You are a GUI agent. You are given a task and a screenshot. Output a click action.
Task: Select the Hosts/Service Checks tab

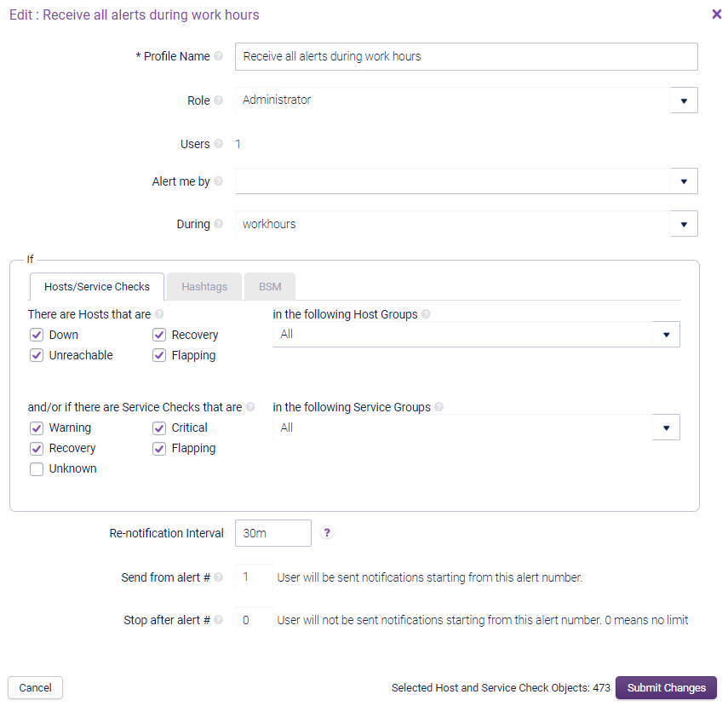tap(97, 287)
